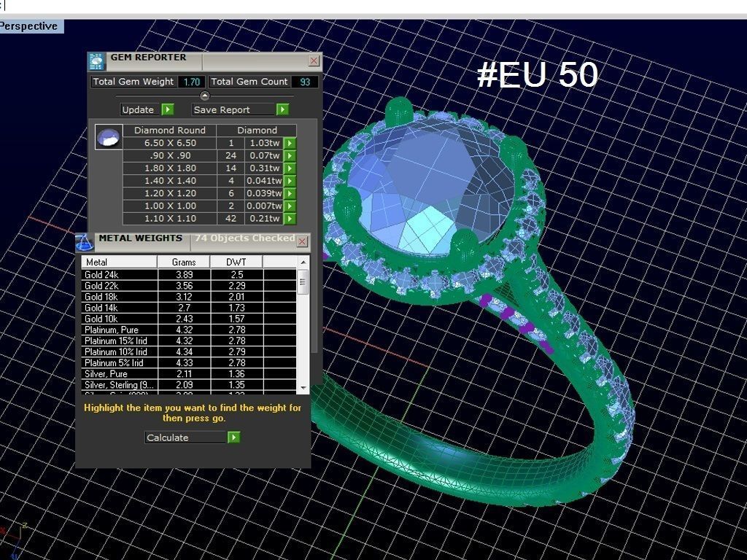Screen dimensions: 747x560
Task: Click the 1.20 X 1.20 size cell
Action: [170, 193]
